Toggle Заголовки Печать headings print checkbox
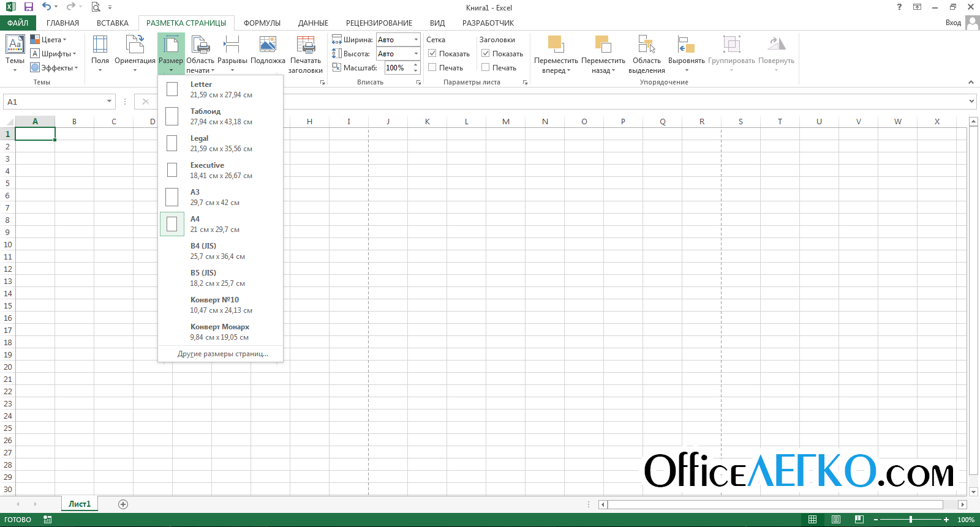The image size is (980, 527). [x=485, y=67]
